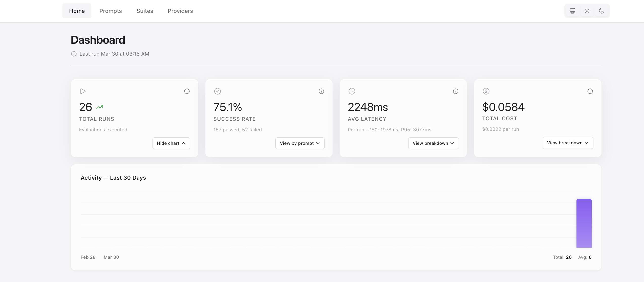The height and width of the screenshot is (282, 644).
Task: Expand the View by prompt dropdown
Action: coord(299,143)
